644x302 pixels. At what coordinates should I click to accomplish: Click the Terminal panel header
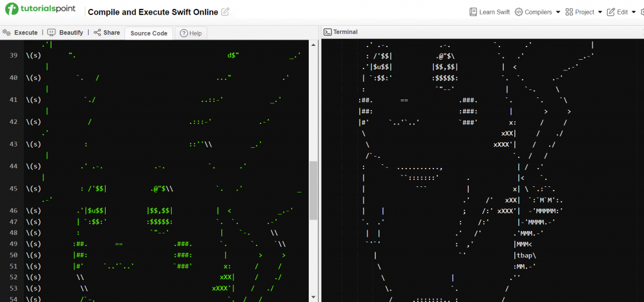[x=340, y=31]
